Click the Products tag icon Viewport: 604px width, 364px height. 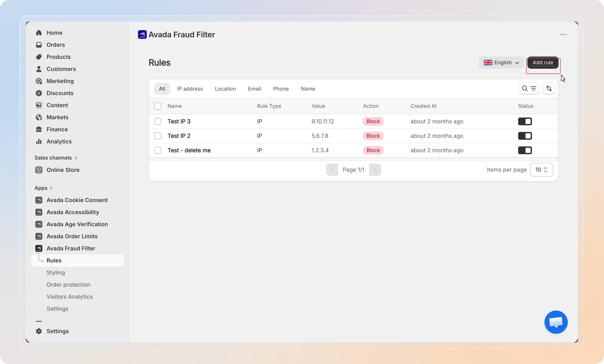click(x=39, y=57)
